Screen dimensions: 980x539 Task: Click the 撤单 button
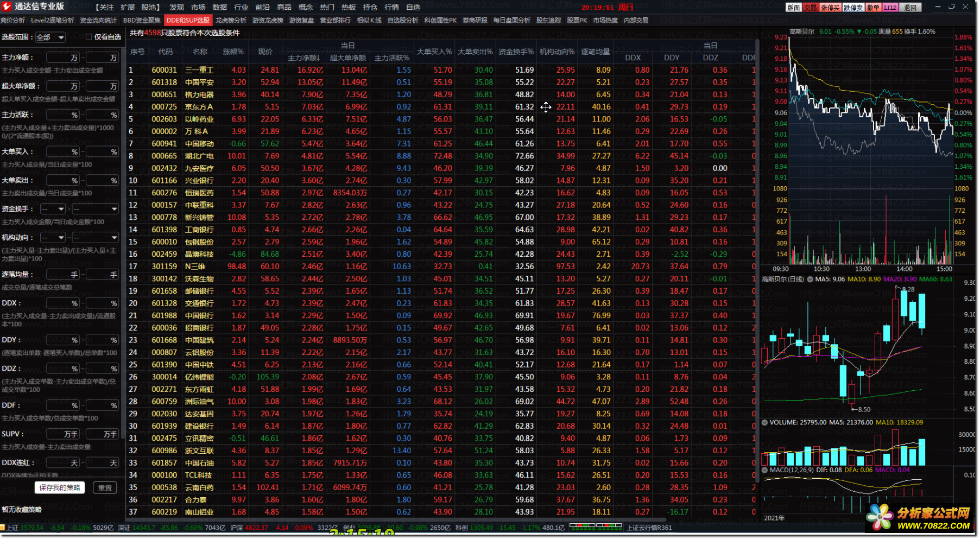coord(873,8)
